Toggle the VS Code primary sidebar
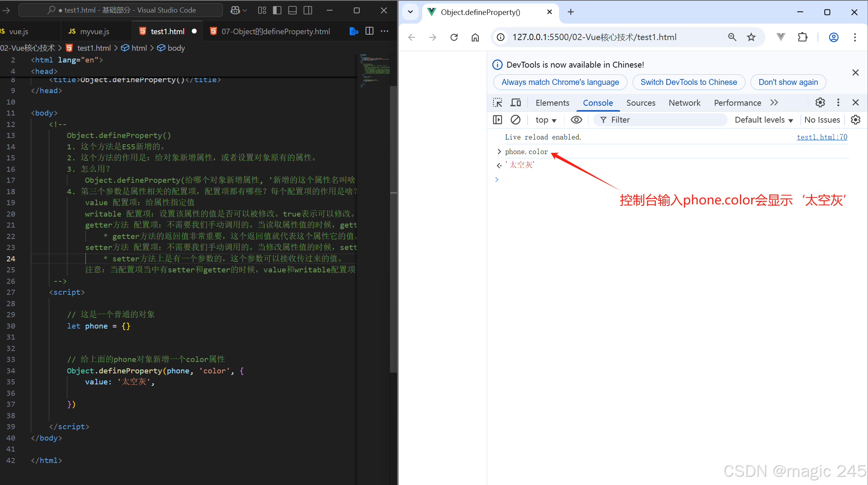This screenshot has height=485, width=868. (x=277, y=10)
